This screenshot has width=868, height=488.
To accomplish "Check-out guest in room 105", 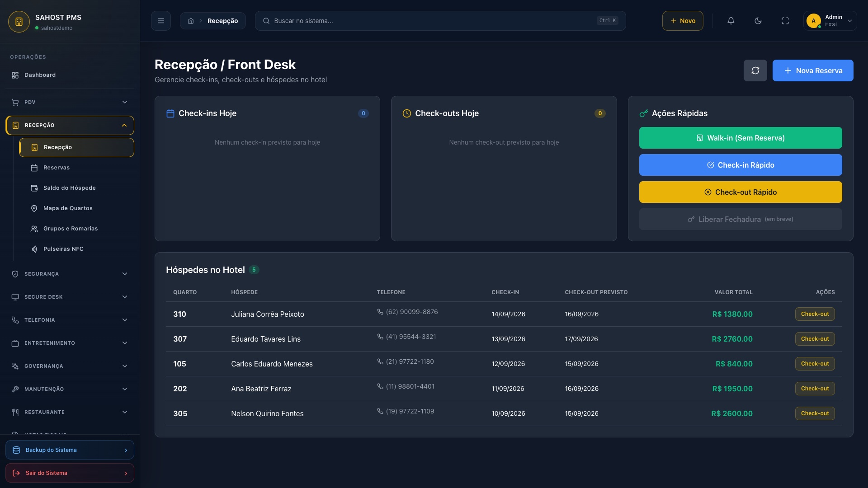I will point(815,364).
